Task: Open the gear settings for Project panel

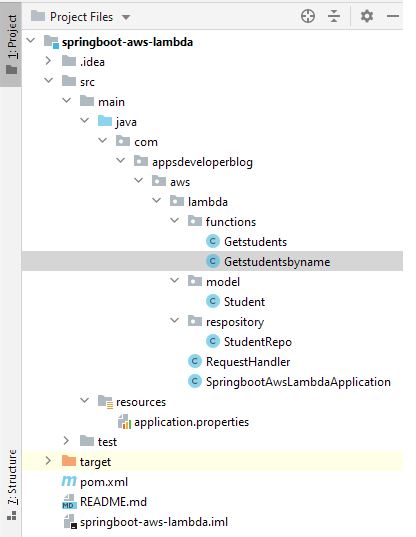Action: point(367,16)
